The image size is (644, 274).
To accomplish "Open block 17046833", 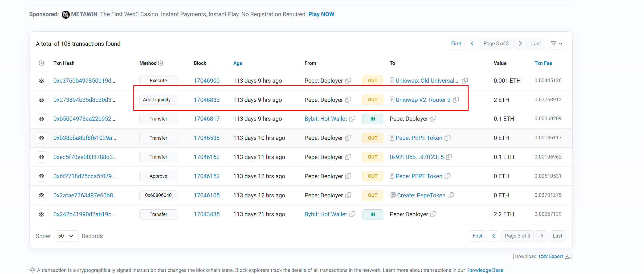I will coord(207,100).
